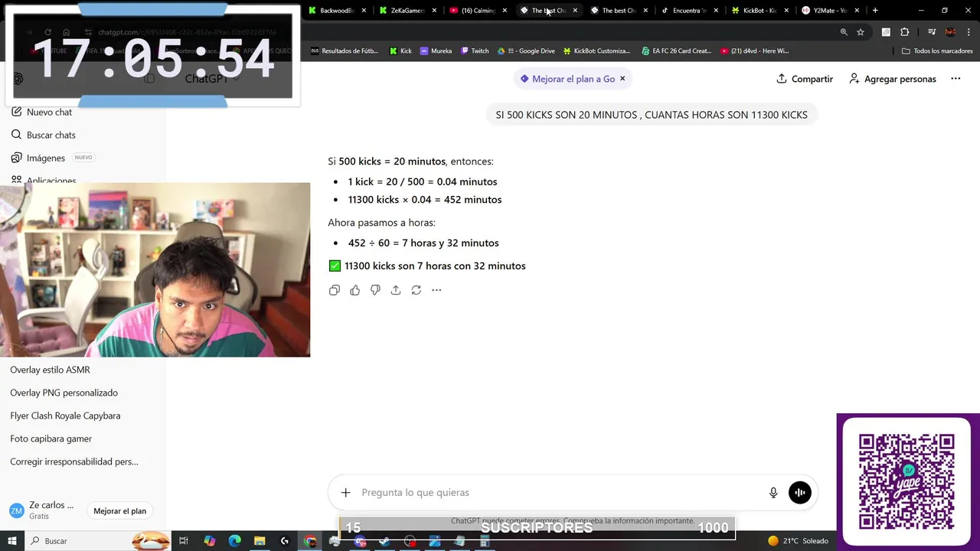
Task: Close the KickBot tab
Action: [786, 11]
